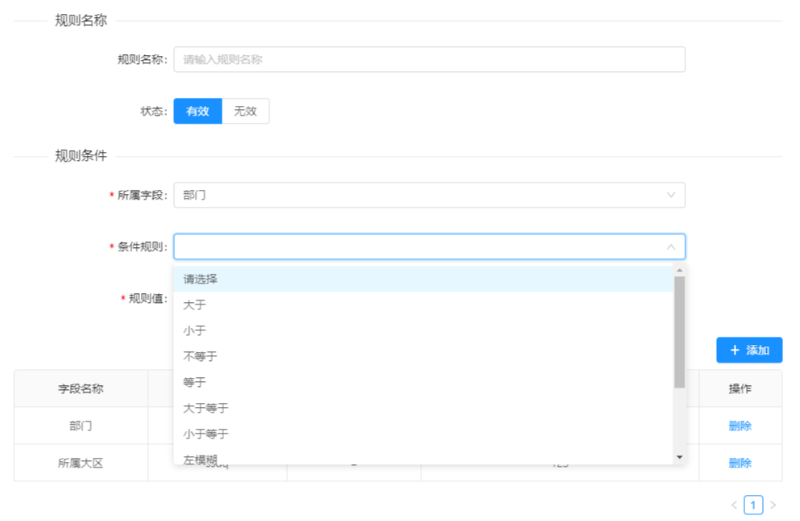Image resolution: width=800 pixels, height=521 pixels.
Task: Delete the 所属大区 row
Action: tap(740, 463)
